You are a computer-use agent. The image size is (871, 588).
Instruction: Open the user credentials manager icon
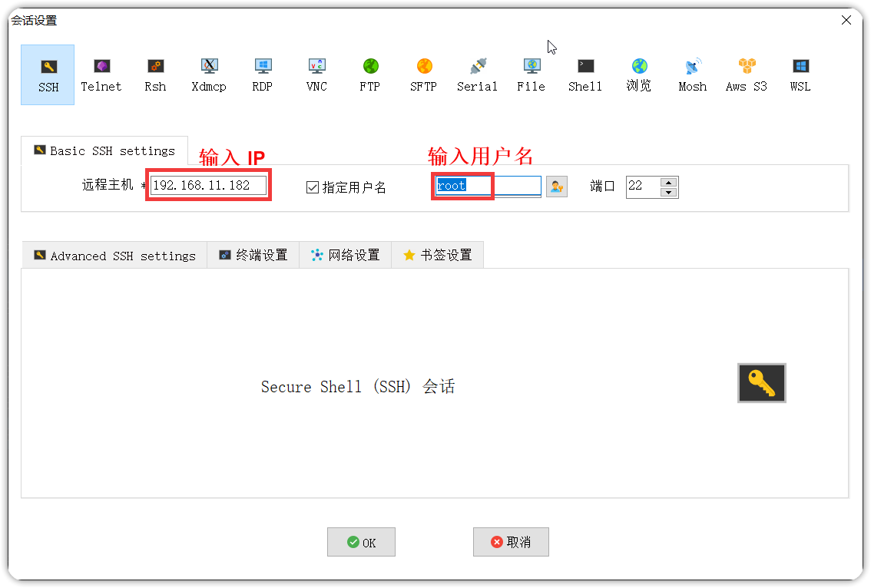click(557, 187)
